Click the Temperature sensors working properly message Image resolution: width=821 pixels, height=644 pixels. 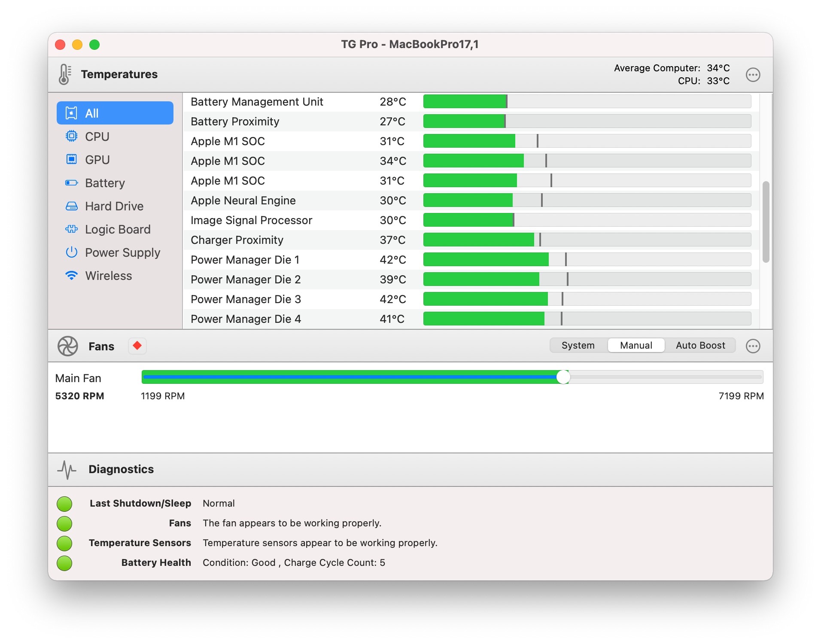click(x=320, y=543)
